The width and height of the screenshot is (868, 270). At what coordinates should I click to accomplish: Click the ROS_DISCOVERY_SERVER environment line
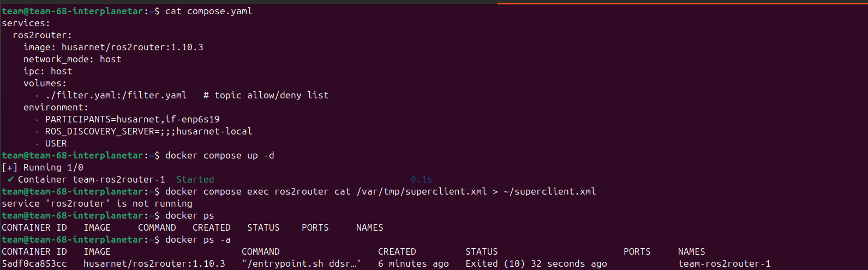coord(149,131)
